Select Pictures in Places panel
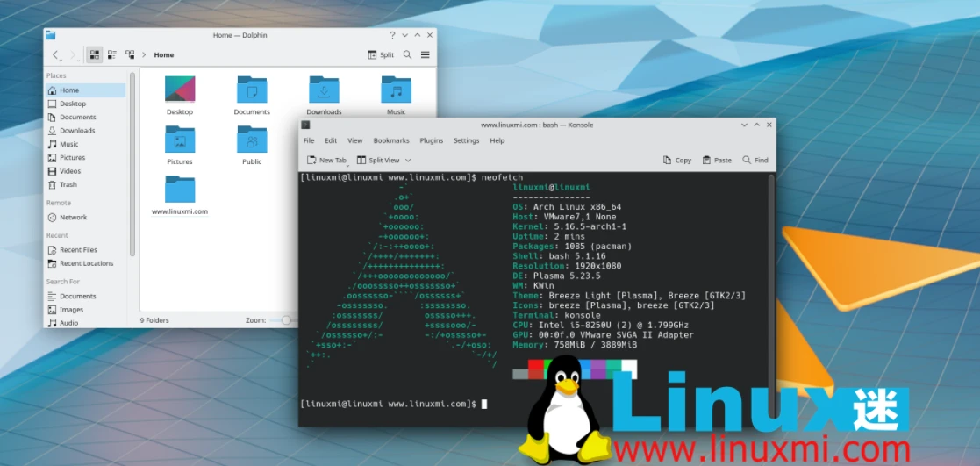 pyautogui.click(x=86, y=158)
